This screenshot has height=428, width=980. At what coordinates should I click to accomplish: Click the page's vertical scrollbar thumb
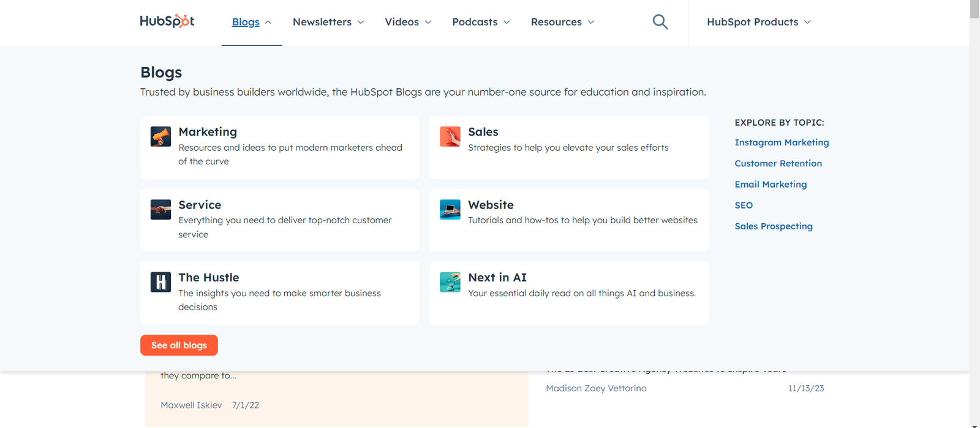[x=974, y=10]
